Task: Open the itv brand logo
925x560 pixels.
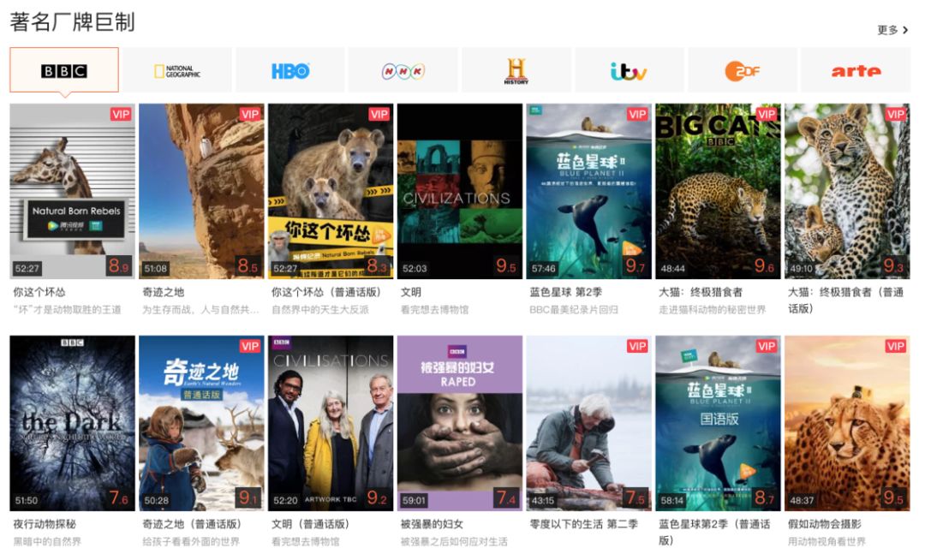Action: (x=630, y=70)
